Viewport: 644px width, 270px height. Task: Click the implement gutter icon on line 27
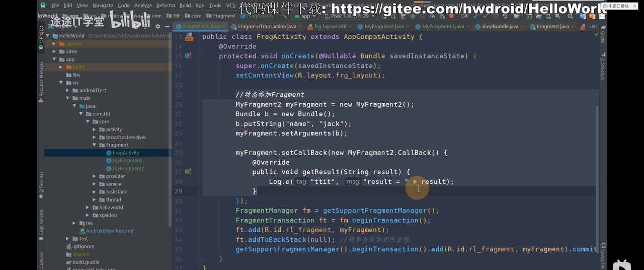[x=188, y=172]
